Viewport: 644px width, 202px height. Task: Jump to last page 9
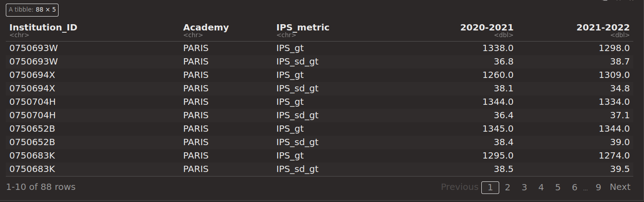[x=598, y=187]
